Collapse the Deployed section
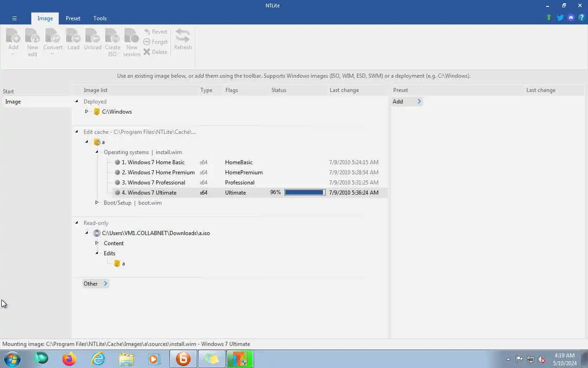588x368 pixels. click(77, 101)
